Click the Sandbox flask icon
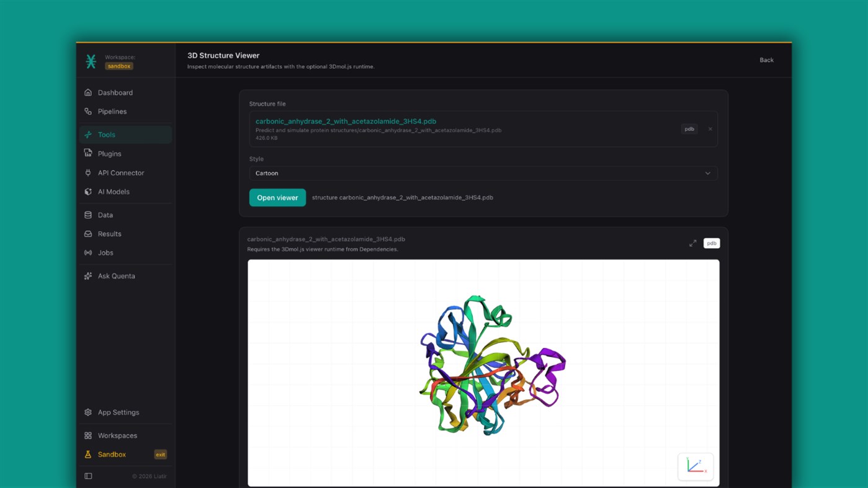 (x=88, y=455)
